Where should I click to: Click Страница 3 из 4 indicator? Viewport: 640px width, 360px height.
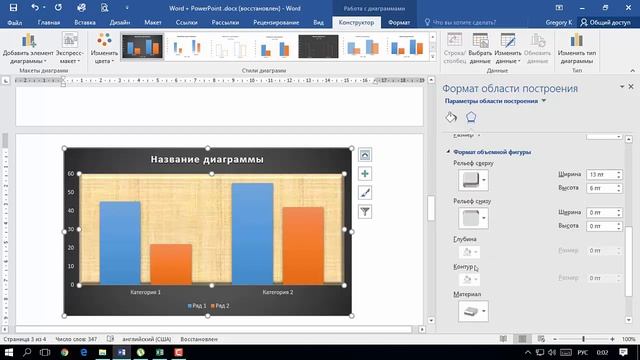(24, 339)
